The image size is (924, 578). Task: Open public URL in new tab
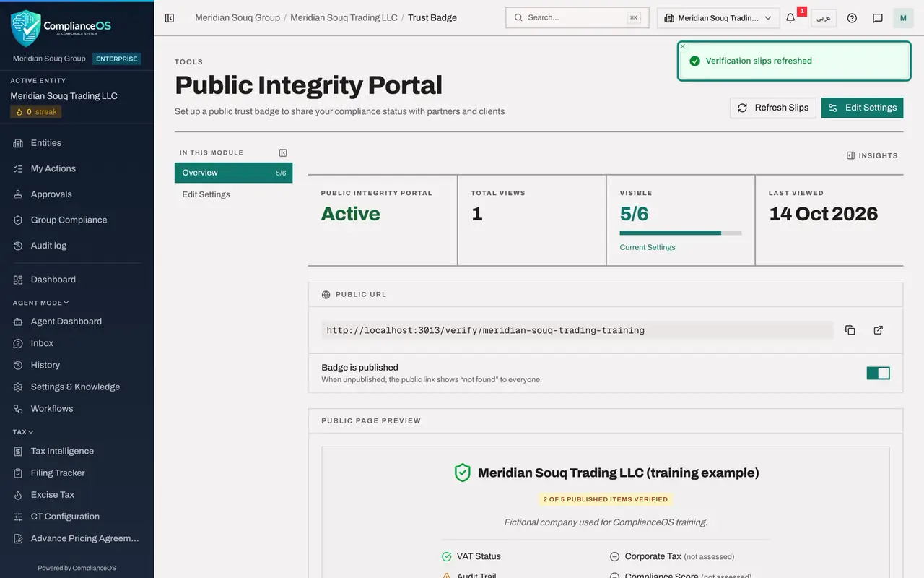(x=879, y=330)
